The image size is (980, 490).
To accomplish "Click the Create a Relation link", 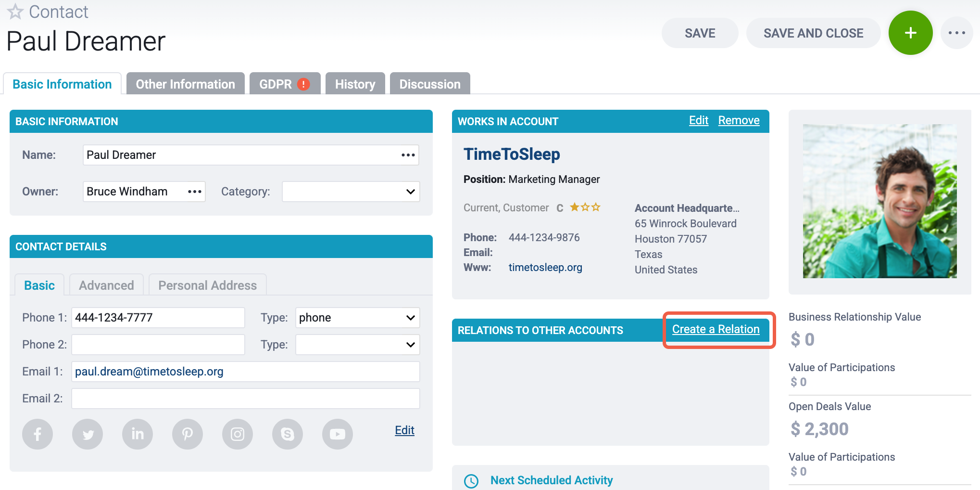I will pos(716,329).
